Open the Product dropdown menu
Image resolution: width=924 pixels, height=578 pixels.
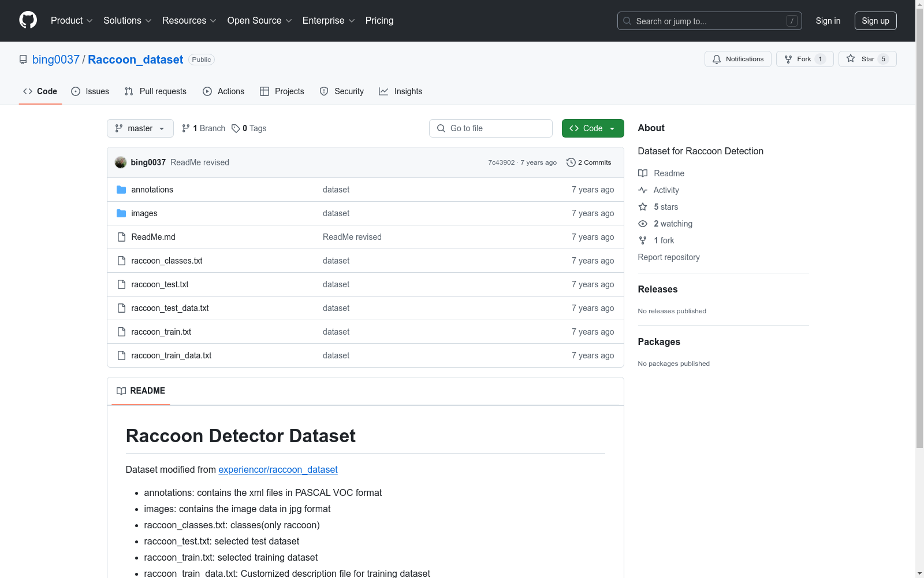(72, 21)
